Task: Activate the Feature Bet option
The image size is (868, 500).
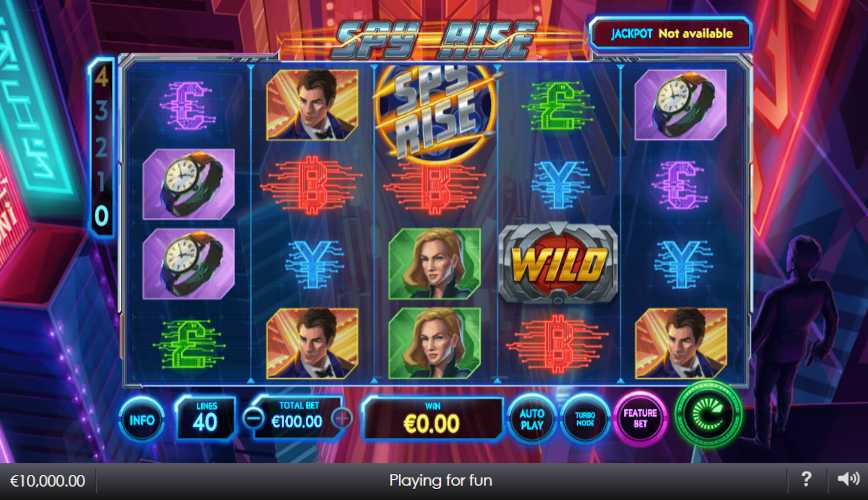Action: point(640,419)
